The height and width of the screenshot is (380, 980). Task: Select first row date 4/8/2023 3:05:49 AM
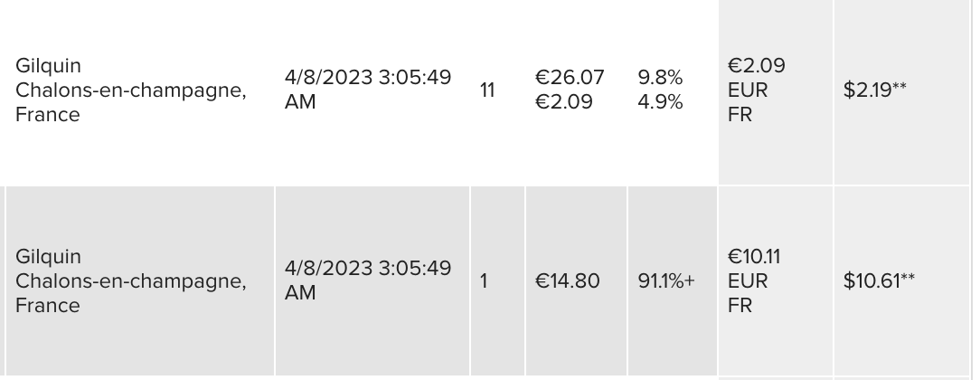pos(367,90)
